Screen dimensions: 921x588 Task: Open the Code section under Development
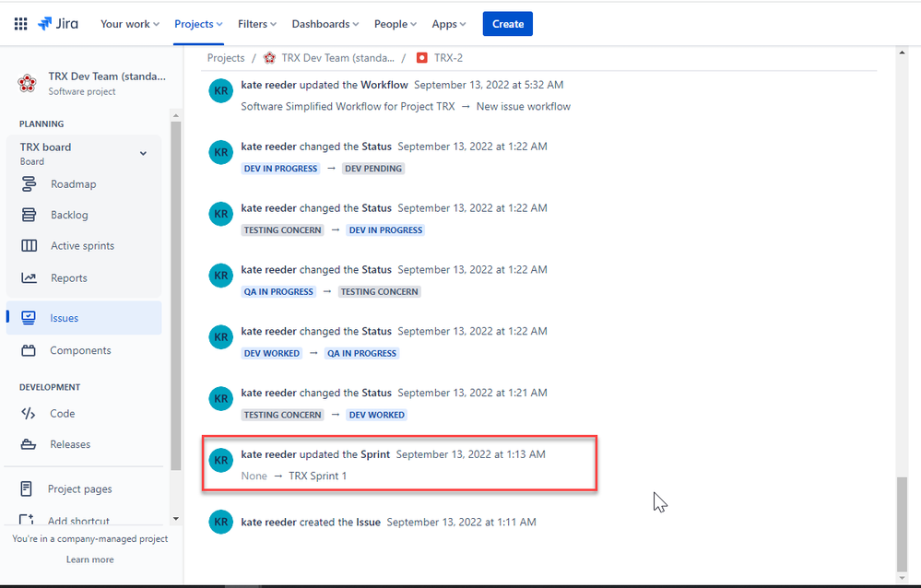click(63, 413)
